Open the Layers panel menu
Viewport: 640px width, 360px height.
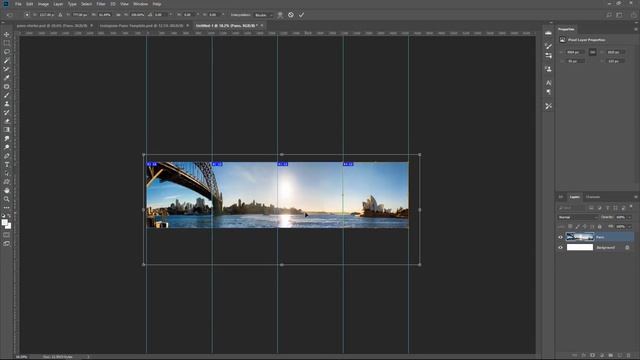(x=636, y=197)
